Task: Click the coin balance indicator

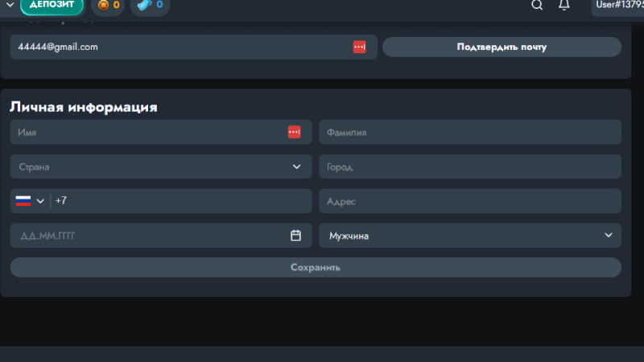Action: [108, 6]
